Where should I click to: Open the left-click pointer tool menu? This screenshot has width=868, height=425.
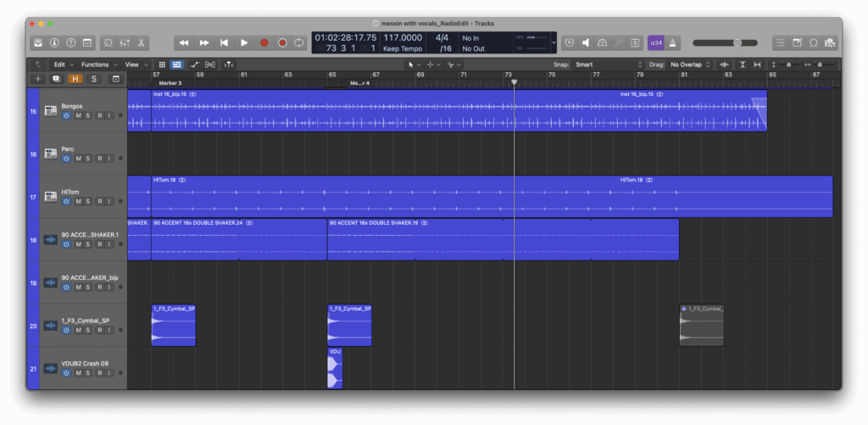pos(414,64)
